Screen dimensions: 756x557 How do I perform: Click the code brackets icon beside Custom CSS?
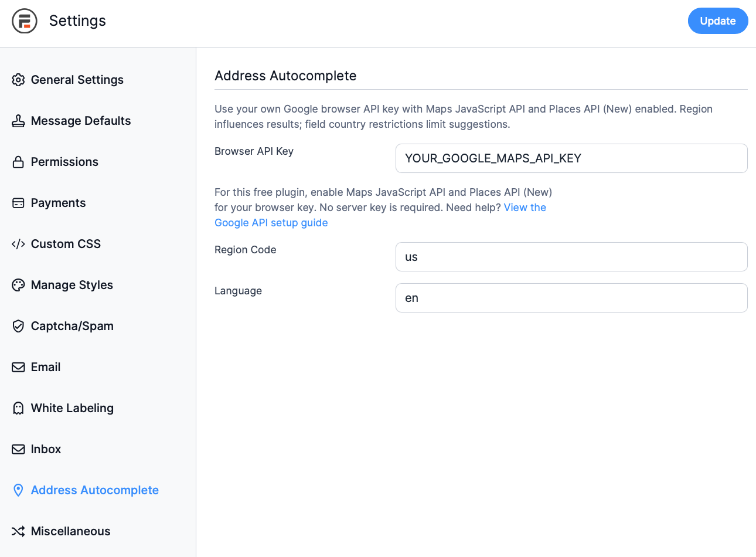[x=18, y=244]
